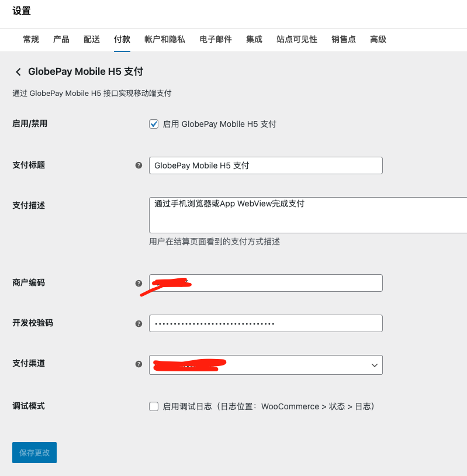Open the 高级 tab
The width and height of the screenshot is (467, 476).
click(378, 40)
